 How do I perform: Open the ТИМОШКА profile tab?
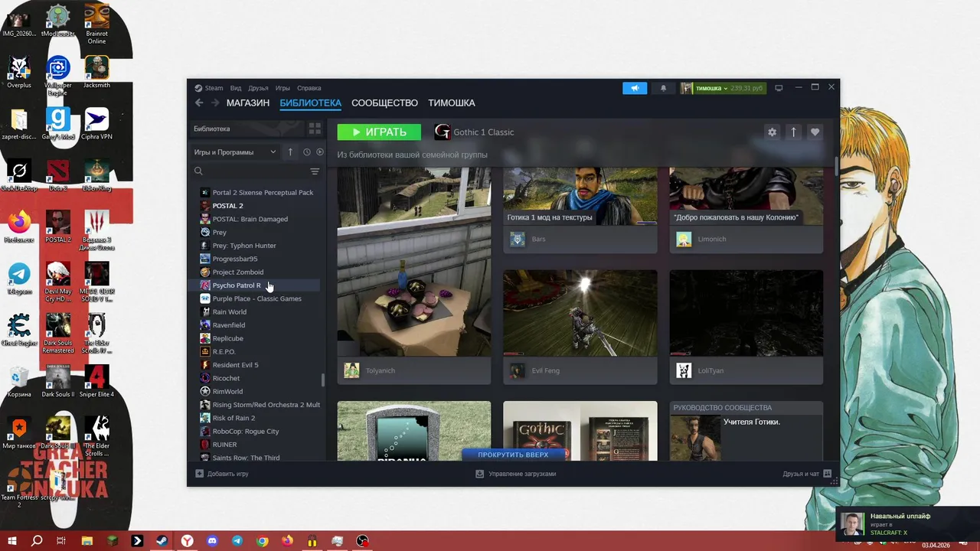point(452,103)
